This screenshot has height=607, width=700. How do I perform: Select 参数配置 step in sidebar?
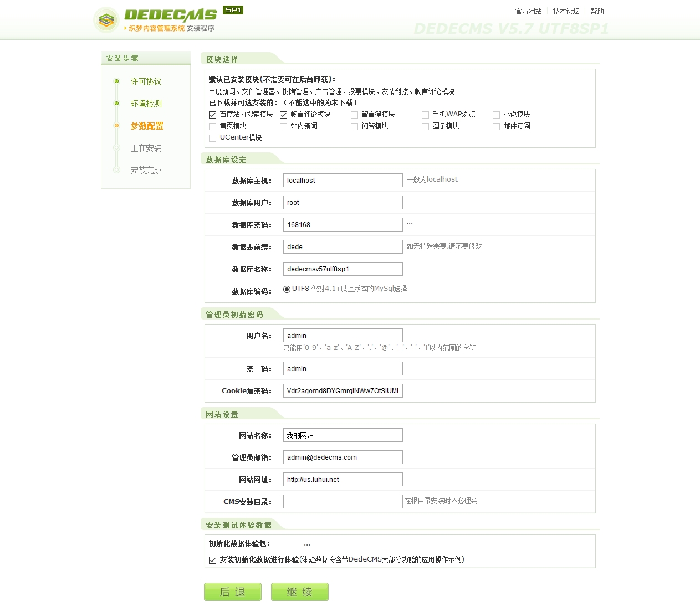point(147,126)
